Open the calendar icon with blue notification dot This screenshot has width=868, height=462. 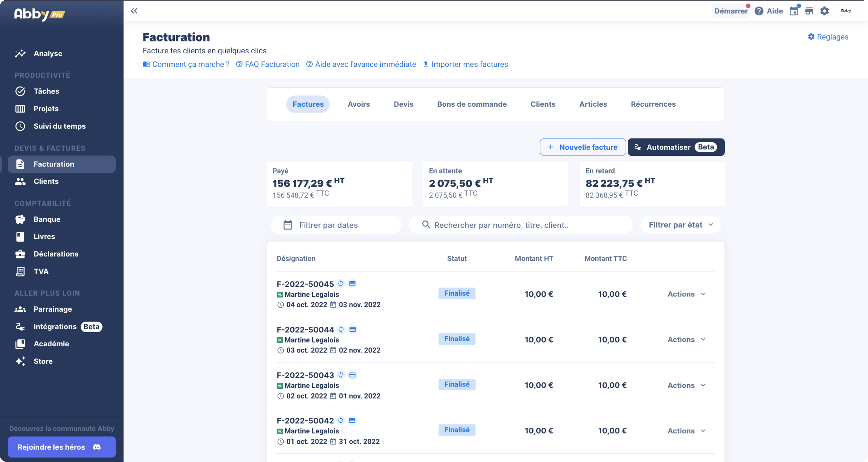point(794,11)
